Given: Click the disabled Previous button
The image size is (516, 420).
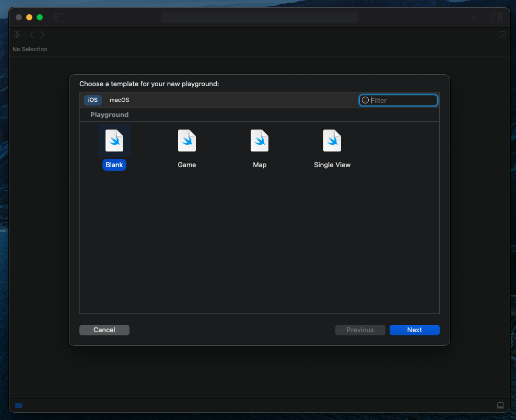Looking at the screenshot, I should pyautogui.click(x=360, y=330).
